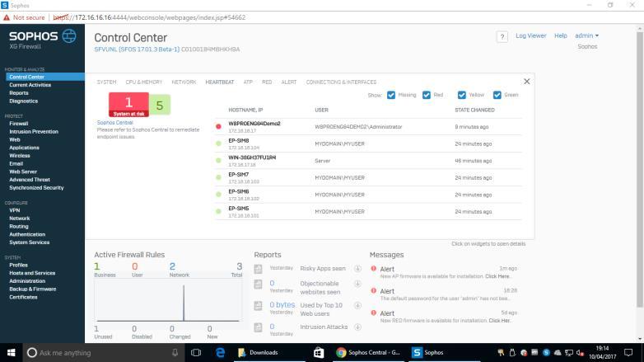Follow the Sophos Central link
The image size is (644, 362).
click(x=115, y=123)
